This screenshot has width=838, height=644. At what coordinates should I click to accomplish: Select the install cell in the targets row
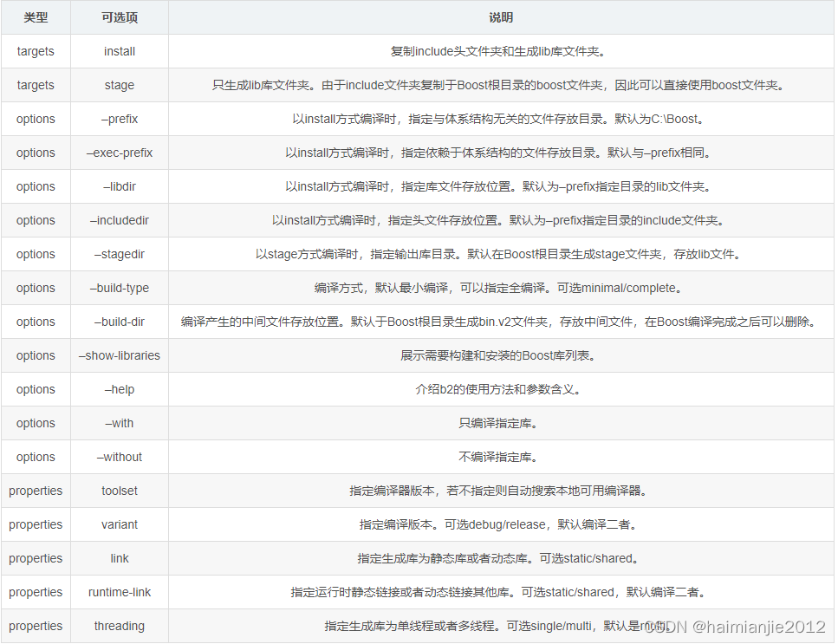click(119, 51)
